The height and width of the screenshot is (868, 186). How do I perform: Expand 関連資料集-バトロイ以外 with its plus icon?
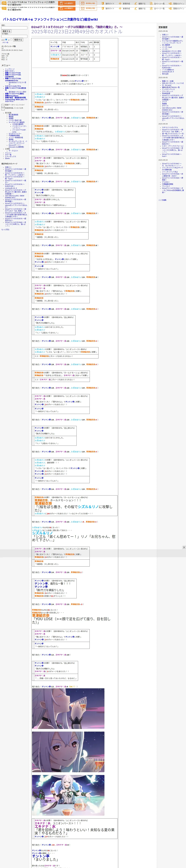(x=3, y=108)
